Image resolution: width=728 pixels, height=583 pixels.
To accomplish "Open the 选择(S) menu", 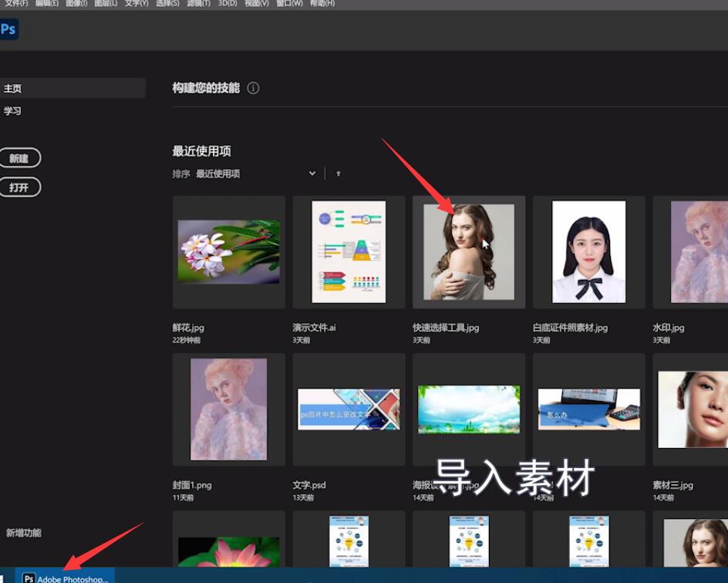I will pyautogui.click(x=167, y=3).
